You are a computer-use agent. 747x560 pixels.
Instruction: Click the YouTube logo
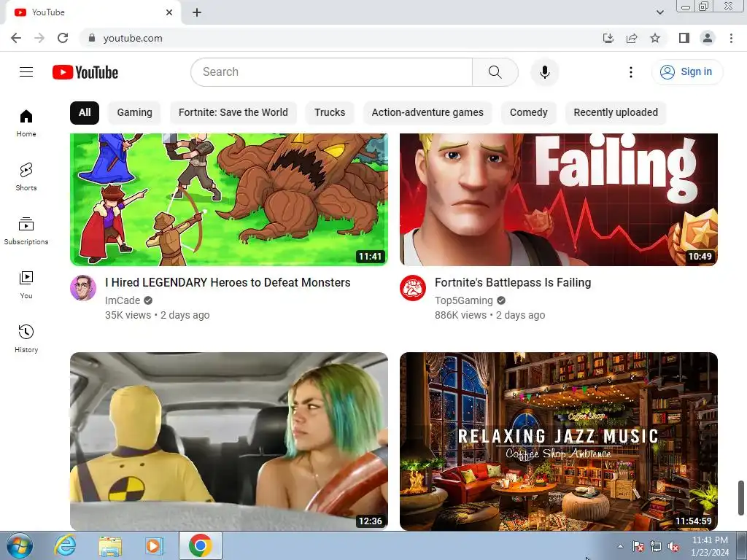click(85, 72)
